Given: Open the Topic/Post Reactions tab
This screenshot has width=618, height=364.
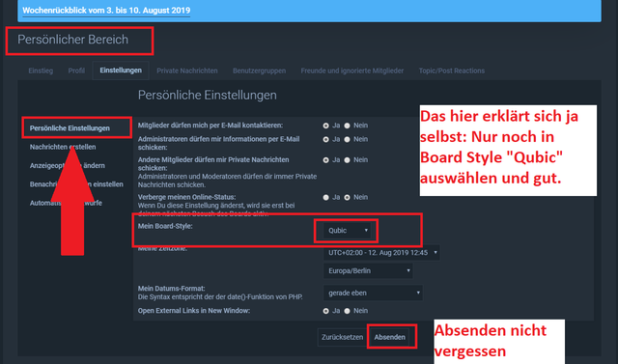Looking at the screenshot, I should tap(452, 70).
